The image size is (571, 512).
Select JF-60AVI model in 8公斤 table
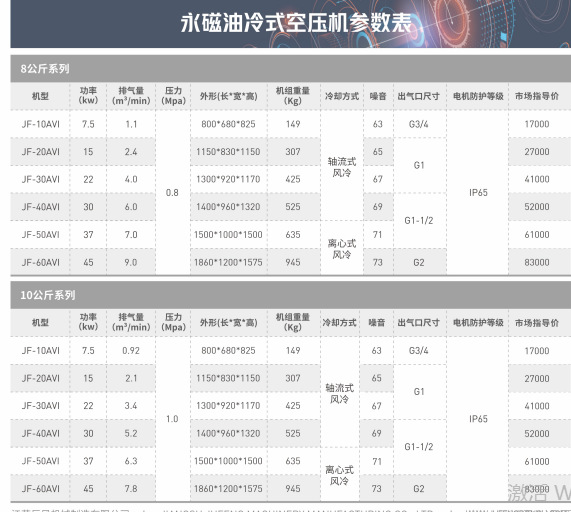click(x=40, y=262)
